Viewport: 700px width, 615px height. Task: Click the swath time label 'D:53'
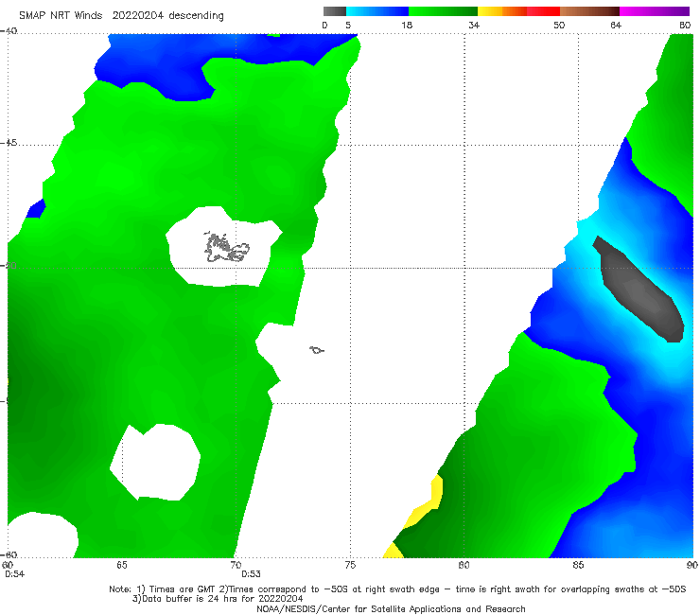point(251,574)
